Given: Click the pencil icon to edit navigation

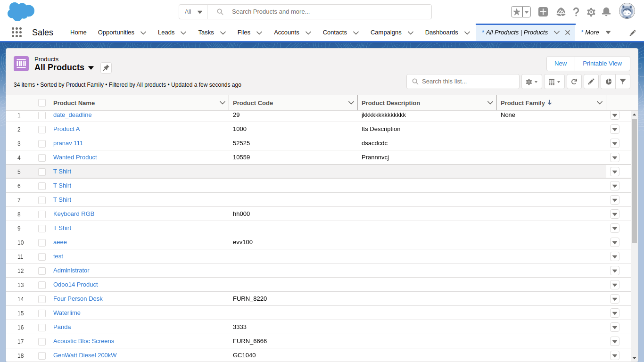Looking at the screenshot, I should point(633,33).
